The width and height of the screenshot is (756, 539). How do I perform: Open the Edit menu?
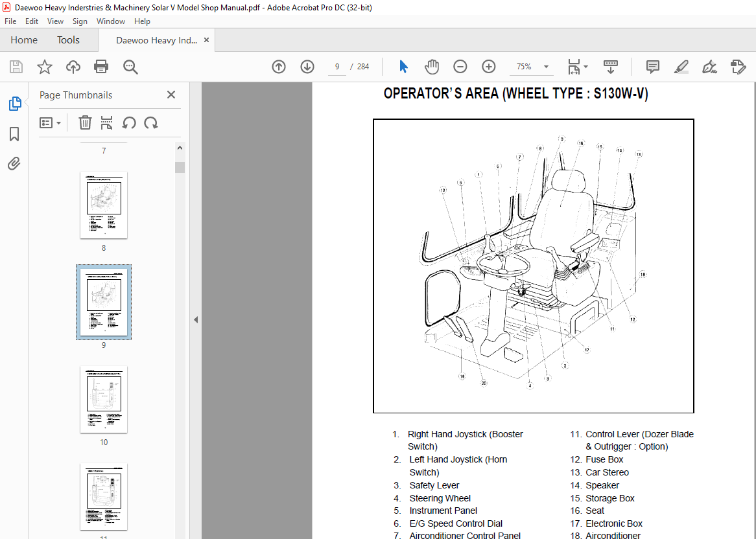(32, 21)
